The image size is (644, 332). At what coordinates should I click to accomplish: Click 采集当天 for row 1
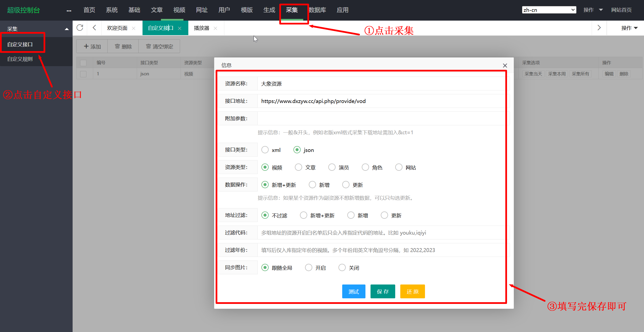(533, 74)
